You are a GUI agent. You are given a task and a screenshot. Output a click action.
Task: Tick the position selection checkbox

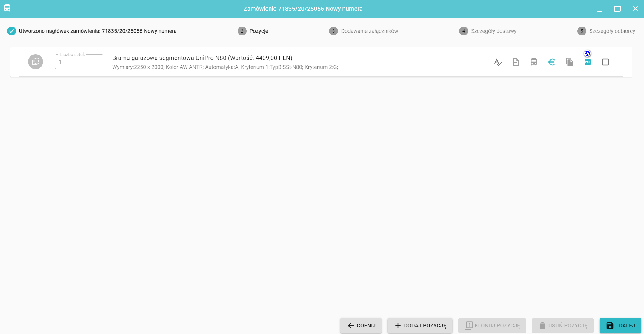(x=605, y=62)
